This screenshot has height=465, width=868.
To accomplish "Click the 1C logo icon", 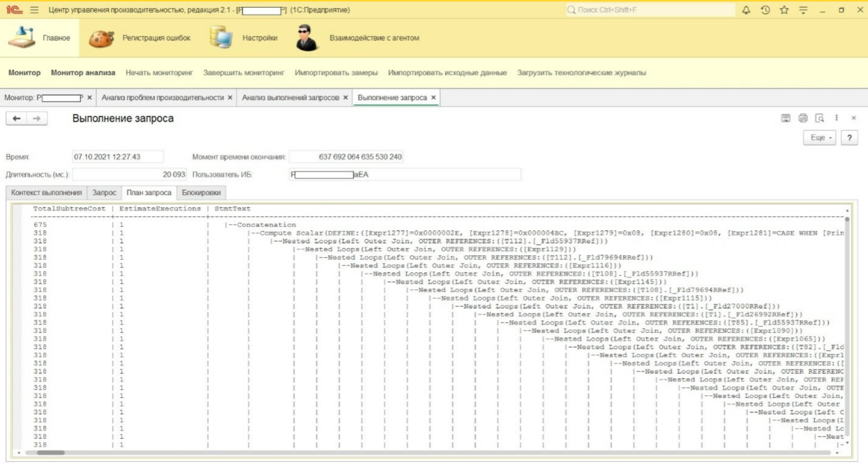I will 14,10.
